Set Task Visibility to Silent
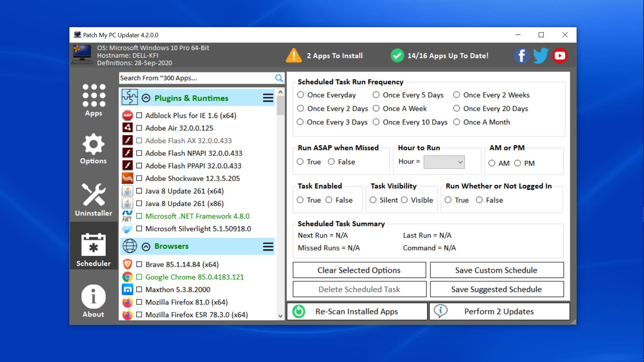This screenshot has width=644, height=362. pyautogui.click(x=373, y=200)
